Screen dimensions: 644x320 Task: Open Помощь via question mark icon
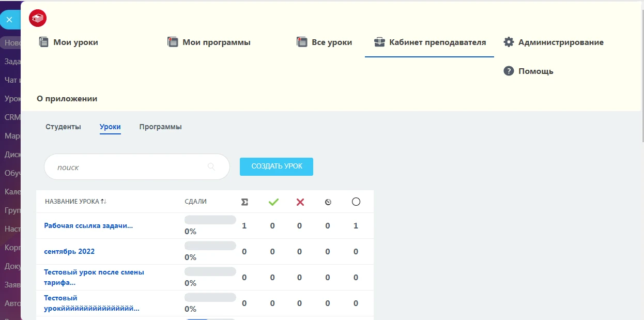[509, 71]
